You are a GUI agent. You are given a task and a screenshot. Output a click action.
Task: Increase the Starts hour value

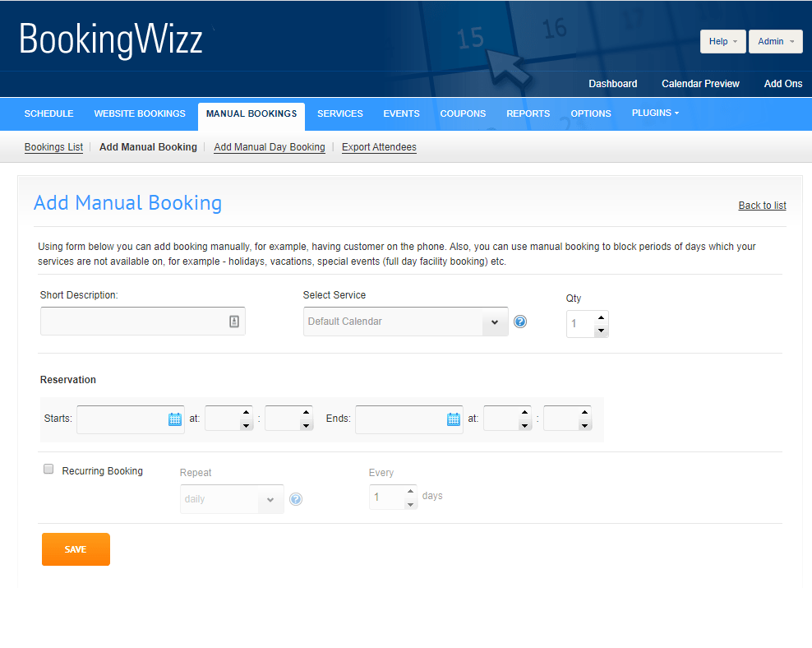click(246, 413)
